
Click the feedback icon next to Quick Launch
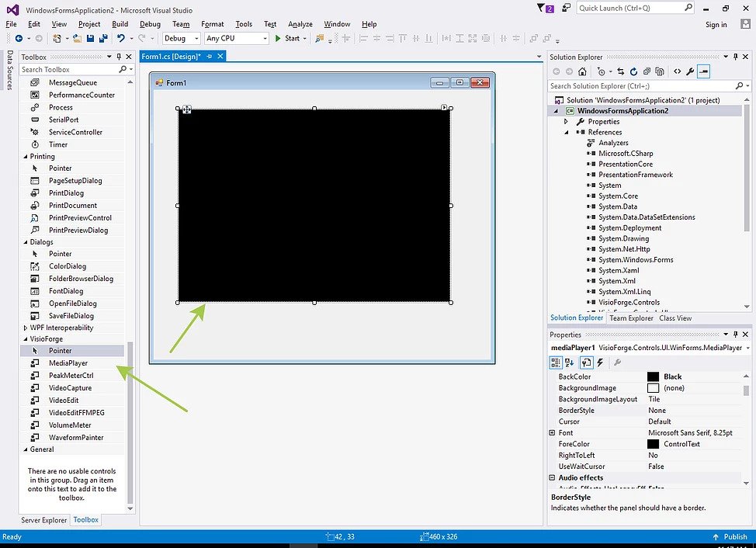point(566,9)
